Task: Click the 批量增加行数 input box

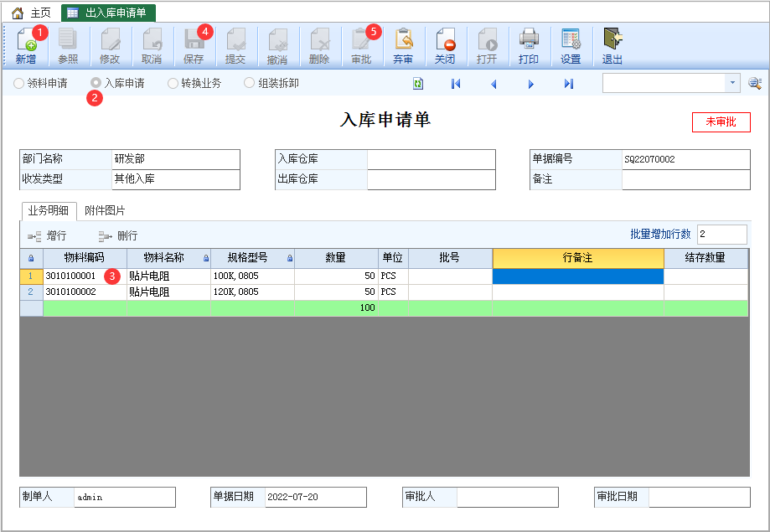Action: (x=722, y=235)
